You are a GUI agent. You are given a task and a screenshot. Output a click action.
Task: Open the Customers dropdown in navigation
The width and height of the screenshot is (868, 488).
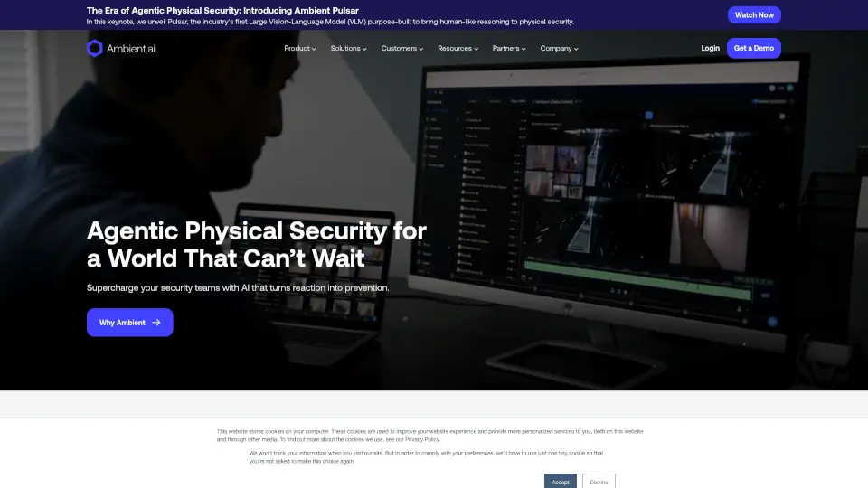click(402, 48)
